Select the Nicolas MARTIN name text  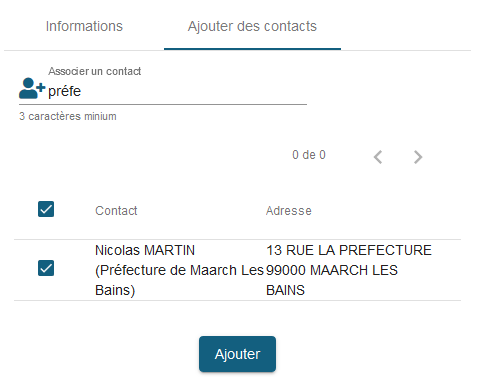[145, 250]
